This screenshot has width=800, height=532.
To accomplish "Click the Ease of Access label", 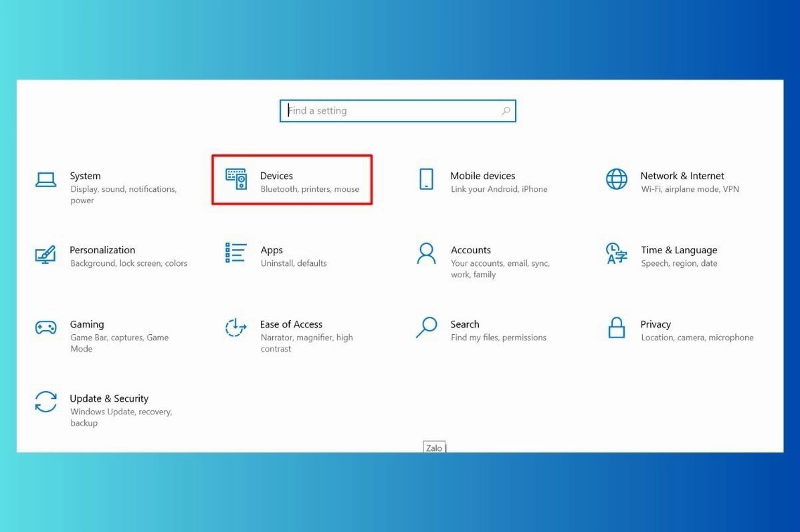I will tap(291, 324).
